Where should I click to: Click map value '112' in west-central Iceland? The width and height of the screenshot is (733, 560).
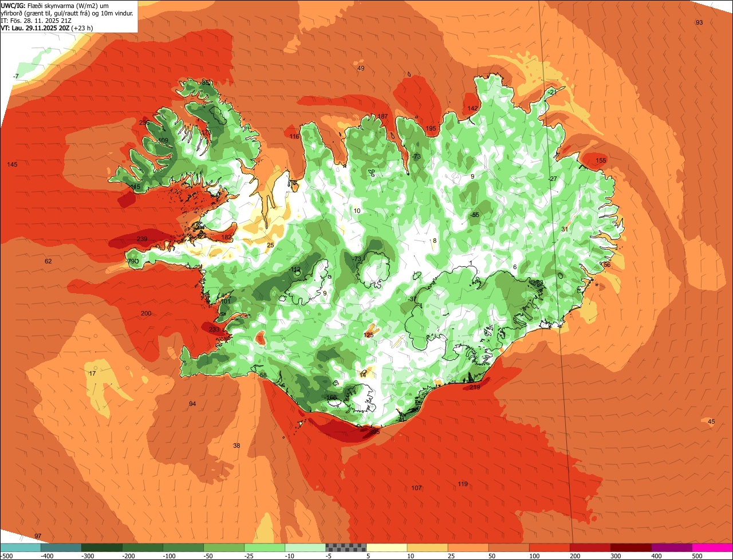[295, 269]
